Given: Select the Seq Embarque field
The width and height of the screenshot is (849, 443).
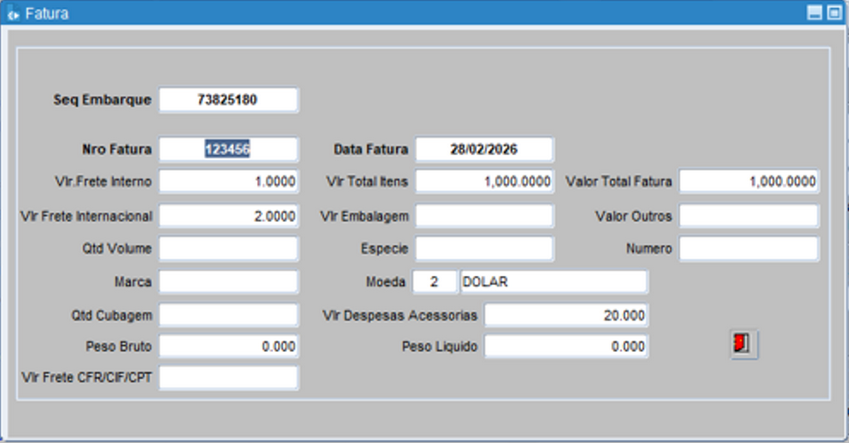Looking at the screenshot, I should (228, 100).
